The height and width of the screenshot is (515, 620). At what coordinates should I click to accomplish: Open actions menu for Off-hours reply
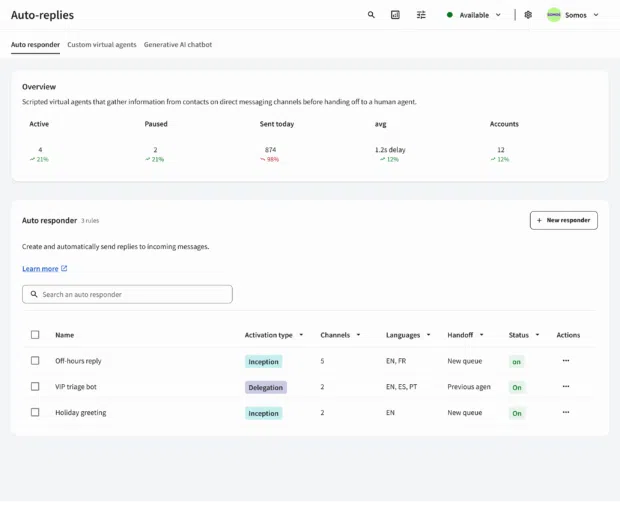coord(566,361)
